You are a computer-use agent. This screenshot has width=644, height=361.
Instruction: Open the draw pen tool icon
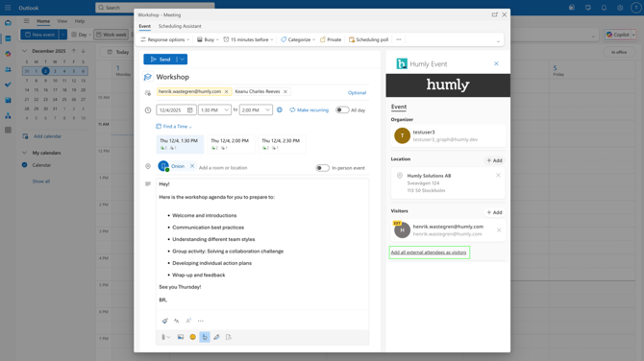click(216, 337)
